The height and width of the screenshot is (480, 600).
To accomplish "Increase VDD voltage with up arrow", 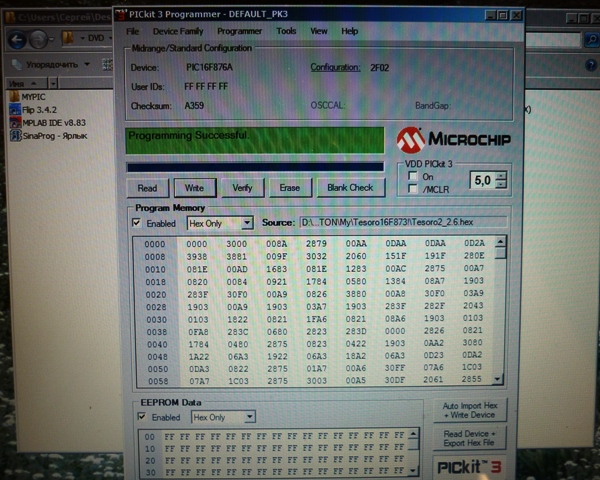I will 501,176.
